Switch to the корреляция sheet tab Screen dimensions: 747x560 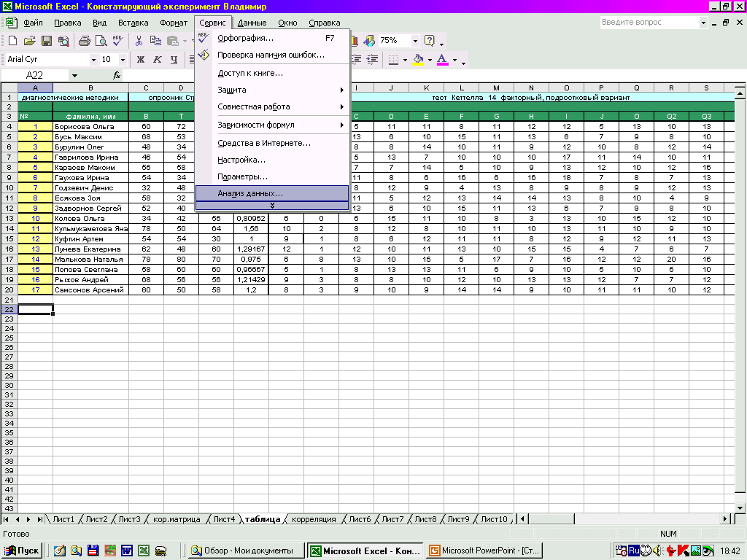[x=314, y=519]
